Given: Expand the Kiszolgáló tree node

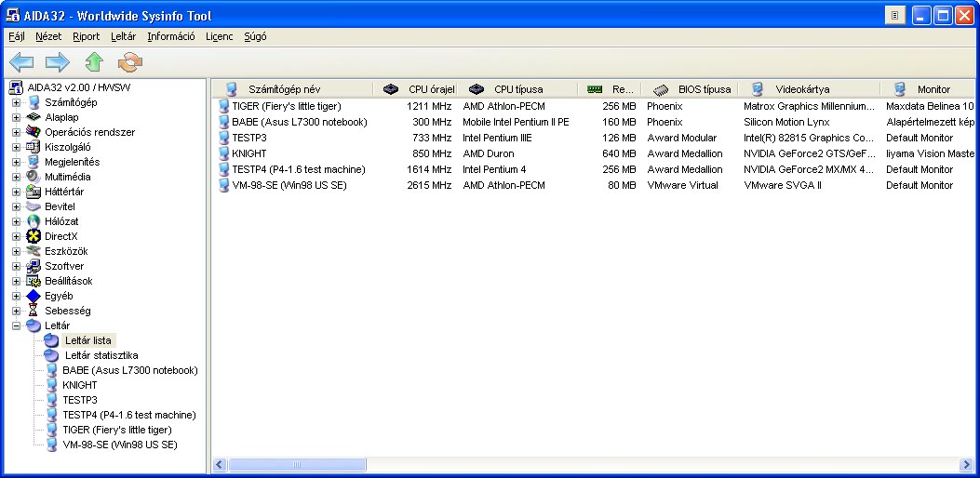Looking at the screenshot, I should (16, 147).
